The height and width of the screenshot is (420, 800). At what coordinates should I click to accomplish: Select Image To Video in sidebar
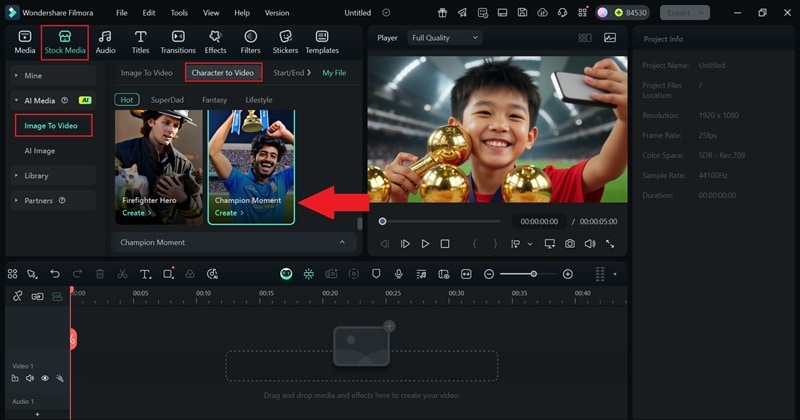click(53, 126)
